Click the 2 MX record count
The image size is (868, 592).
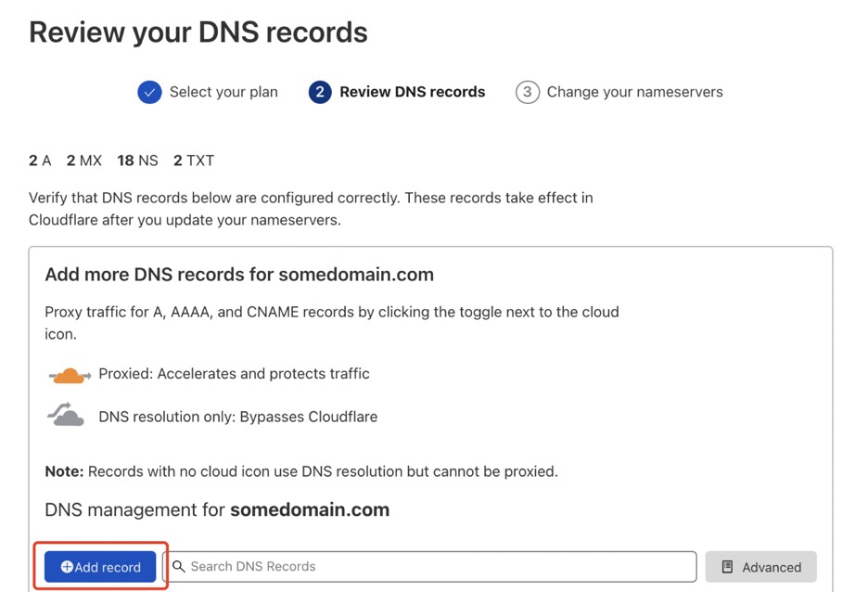(x=84, y=161)
